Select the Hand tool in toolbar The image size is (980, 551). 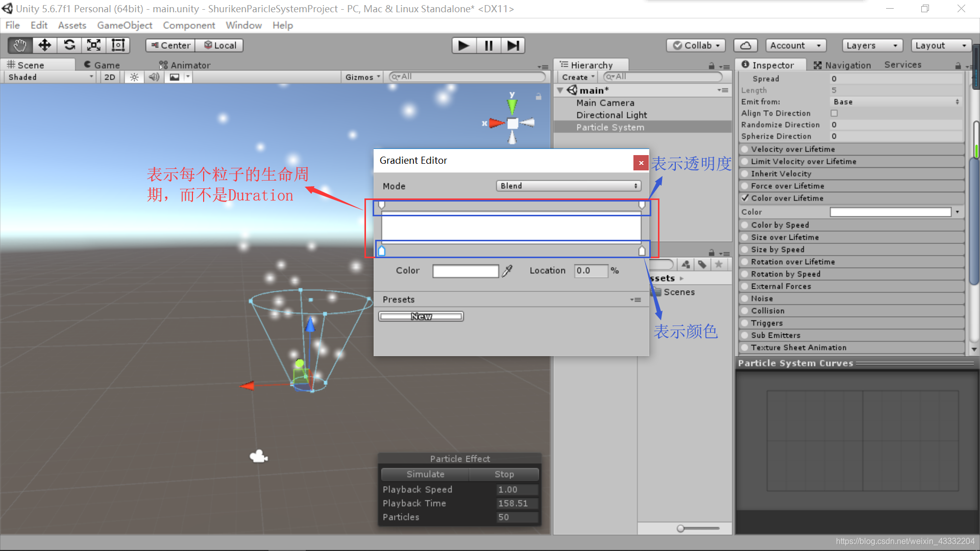(x=20, y=45)
